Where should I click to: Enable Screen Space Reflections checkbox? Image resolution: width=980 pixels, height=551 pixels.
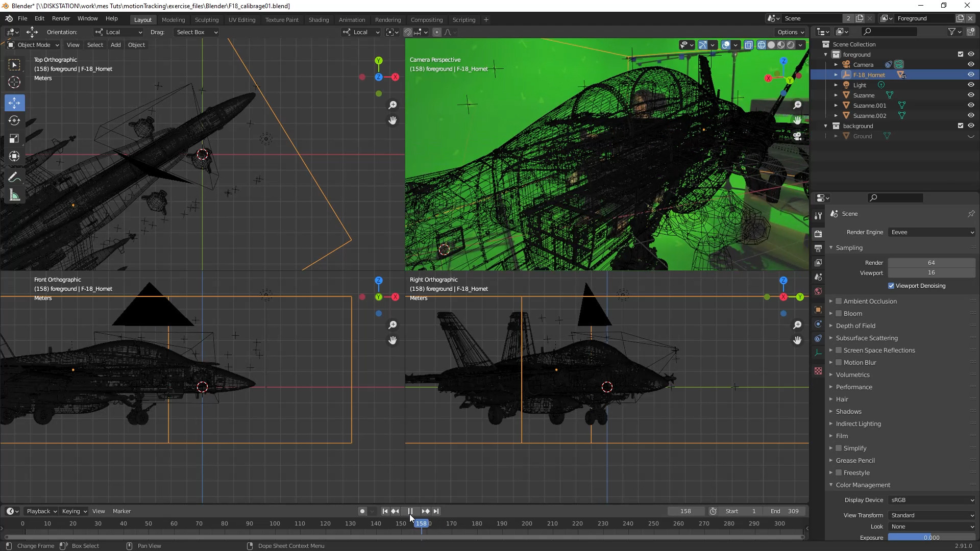click(x=839, y=350)
